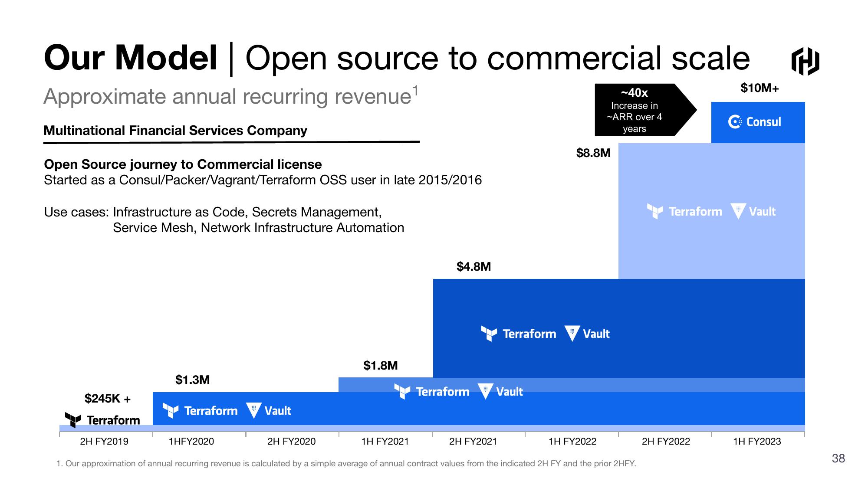Screen dimensions: 868x488
Task: Click the slide page number 38
Action: tap(838, 459)
